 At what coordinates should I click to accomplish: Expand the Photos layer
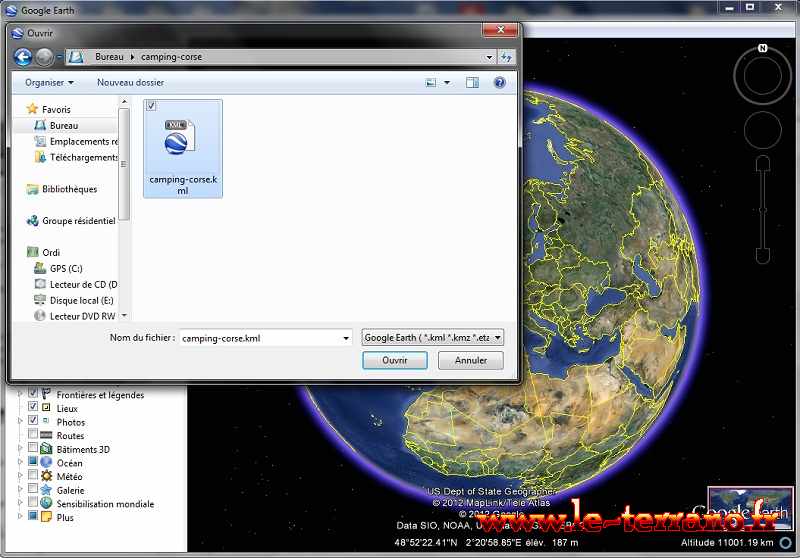point(20,421)
